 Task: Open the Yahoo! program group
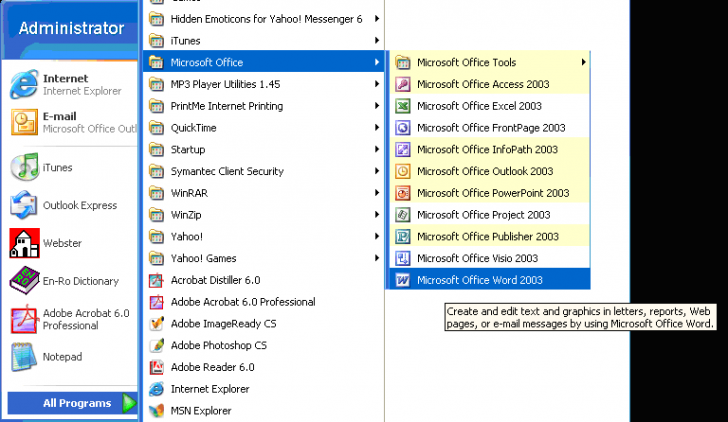pos(263,236)
